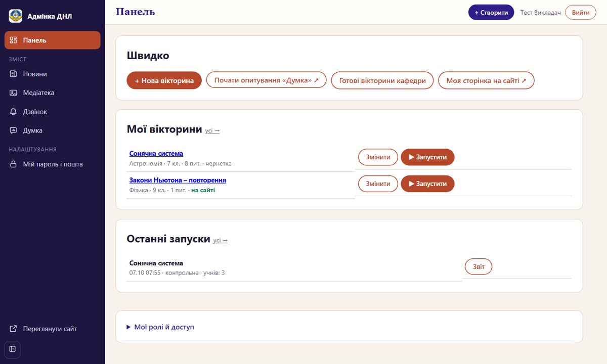This screenshot has width=607, height=364.
Task: Click the Дзвінок bell icon
Action: 14,112
